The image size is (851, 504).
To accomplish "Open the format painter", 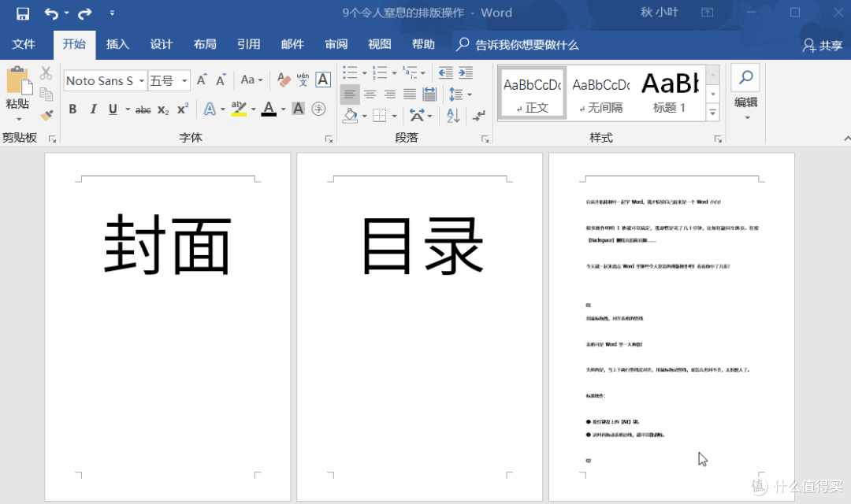I will point(46,115).
